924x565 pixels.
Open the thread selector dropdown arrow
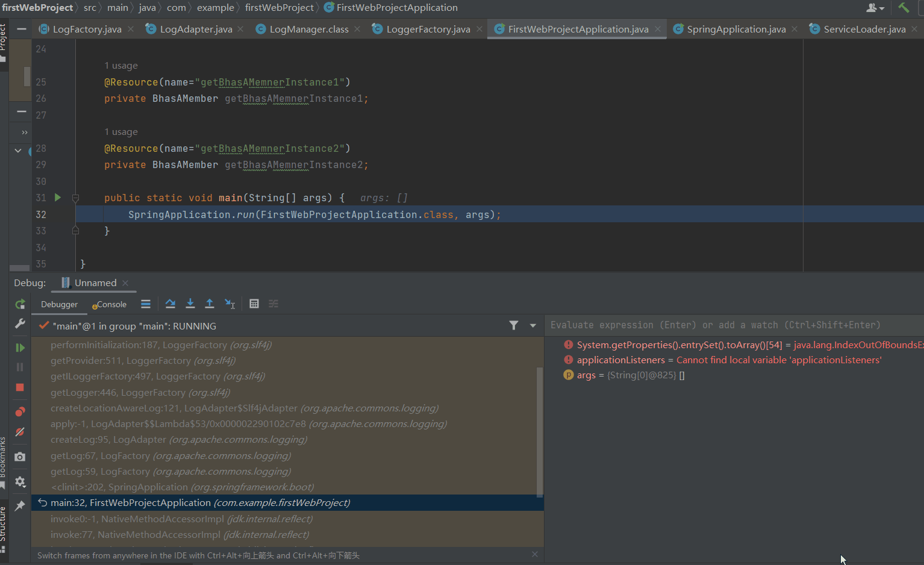click(533, 325)
